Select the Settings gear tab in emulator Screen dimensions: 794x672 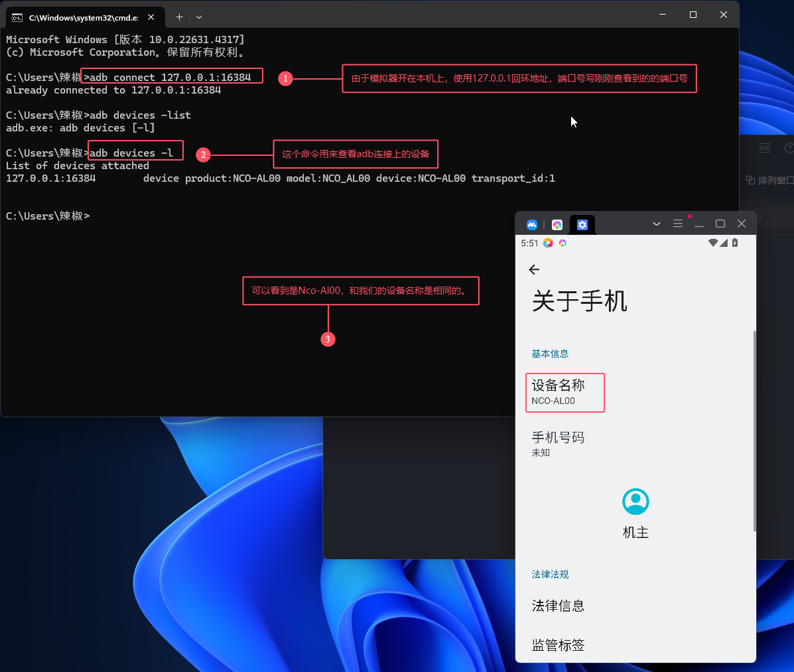(582, 224)
